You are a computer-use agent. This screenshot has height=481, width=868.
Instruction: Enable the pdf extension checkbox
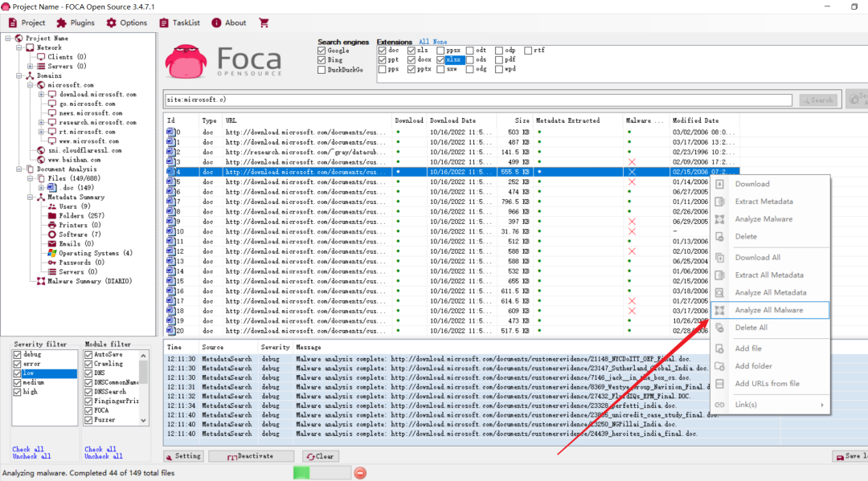[499, 59]
